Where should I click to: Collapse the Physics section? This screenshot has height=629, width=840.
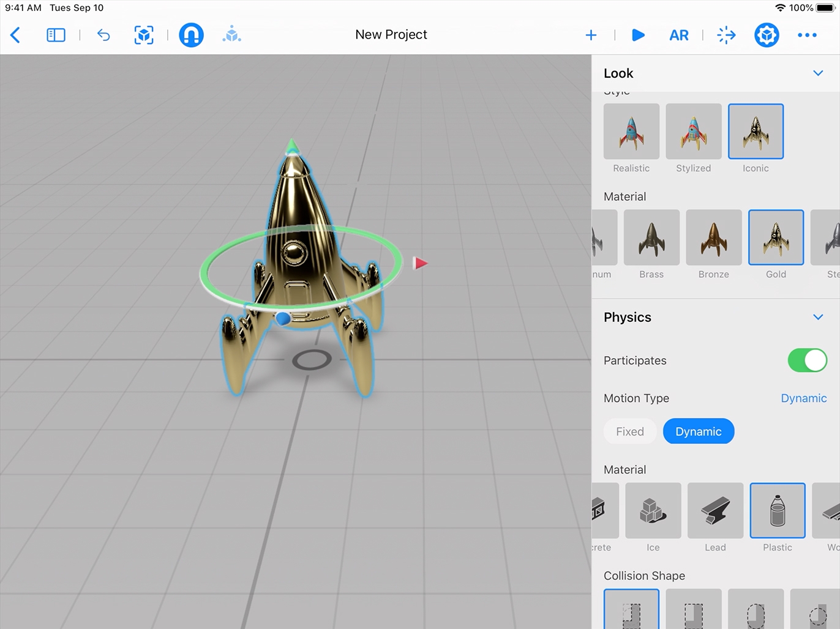pos(818,317)
